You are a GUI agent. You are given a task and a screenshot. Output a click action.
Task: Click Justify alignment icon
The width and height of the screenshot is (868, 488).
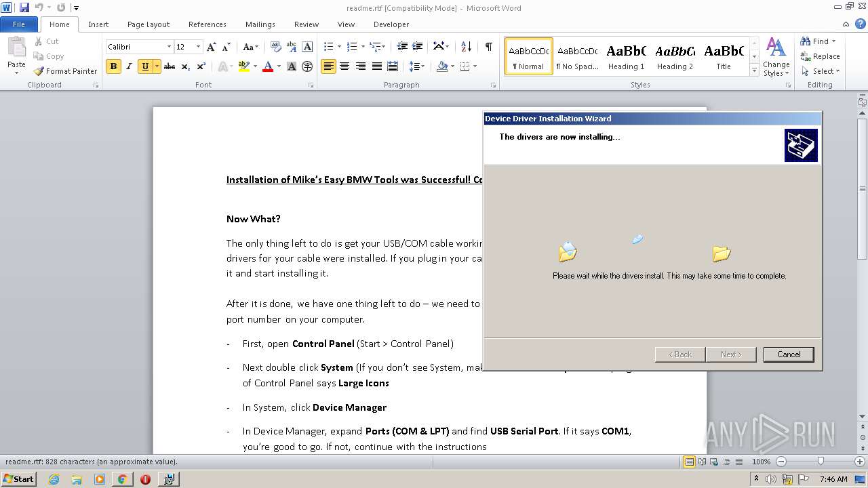[x=377, y=66]
